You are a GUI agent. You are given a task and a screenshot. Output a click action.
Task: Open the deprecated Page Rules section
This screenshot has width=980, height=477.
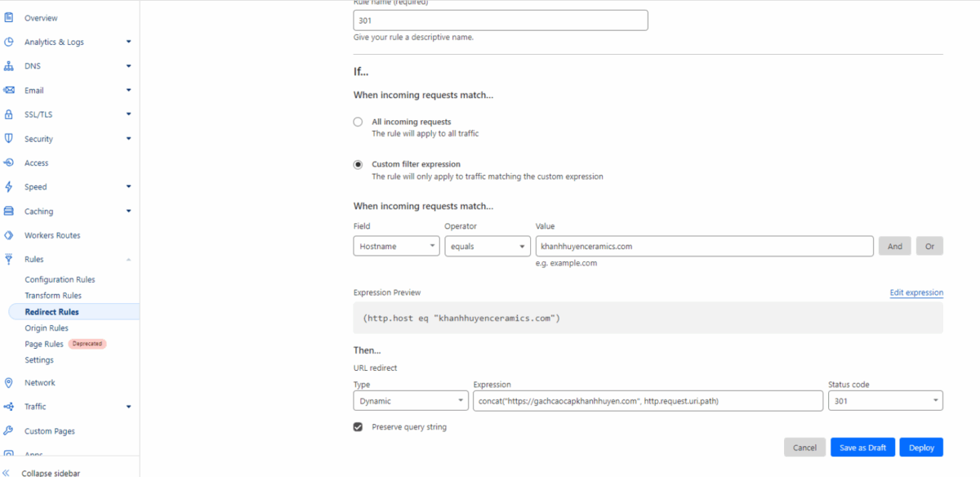(x=44, y=344)
